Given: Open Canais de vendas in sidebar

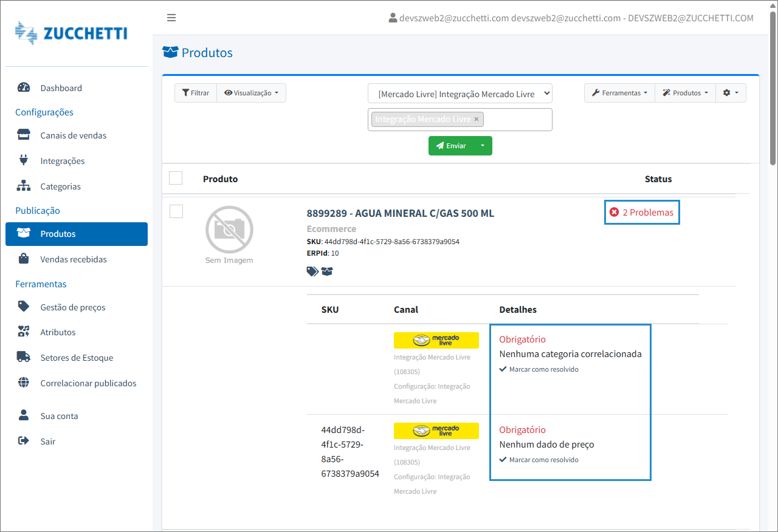Looking at the screenshot, I should pos(73,135).
